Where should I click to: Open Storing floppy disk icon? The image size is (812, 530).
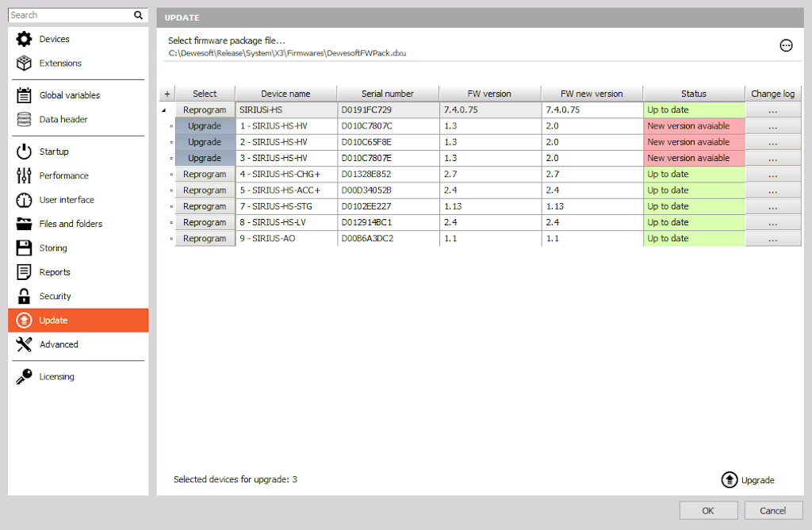(x=24, y=248)
